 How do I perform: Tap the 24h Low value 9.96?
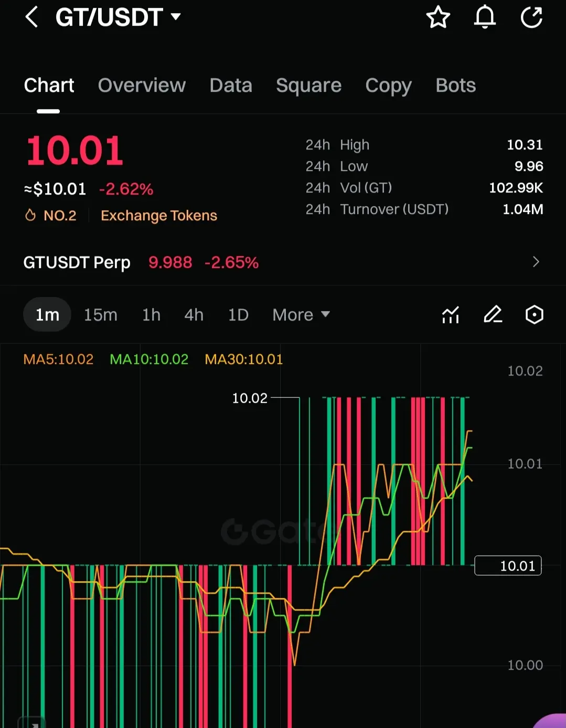coord(529,166)
